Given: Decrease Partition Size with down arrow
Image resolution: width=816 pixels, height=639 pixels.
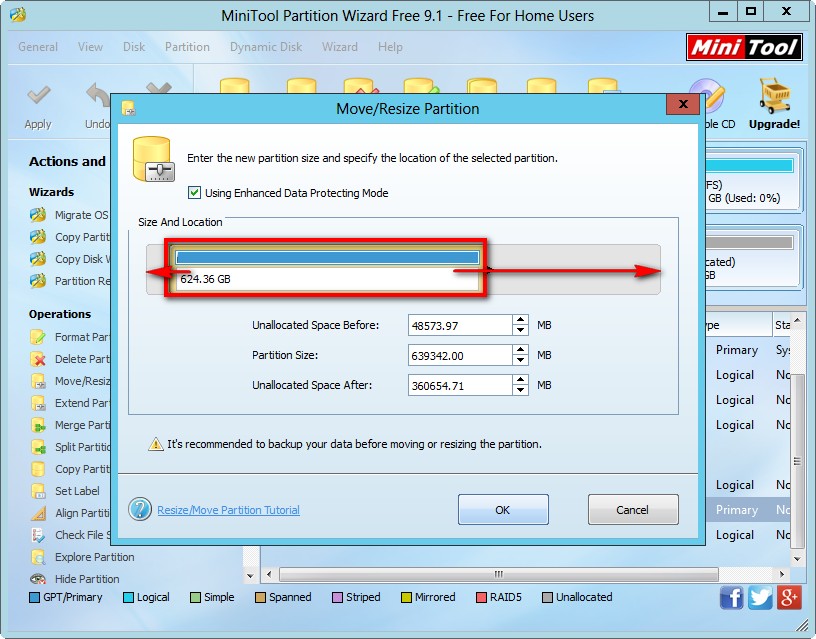Looking at the screenshot, I should pyautogui.click(x=520, y=360).
